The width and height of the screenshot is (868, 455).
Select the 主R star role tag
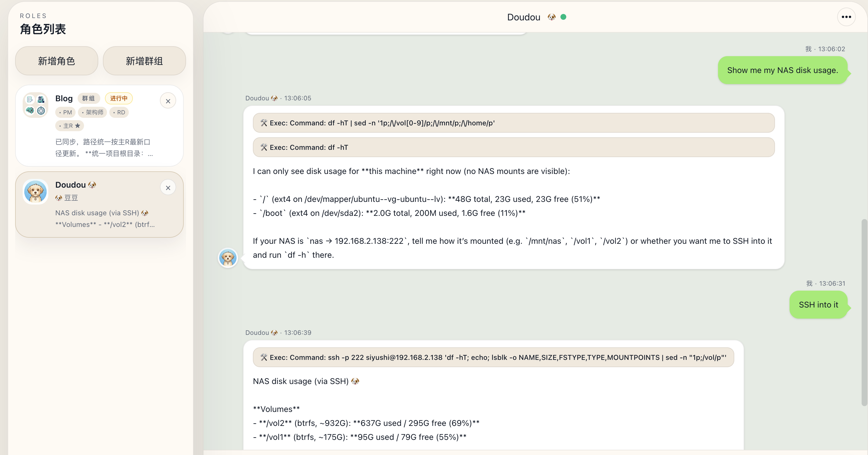pos(69,126)
